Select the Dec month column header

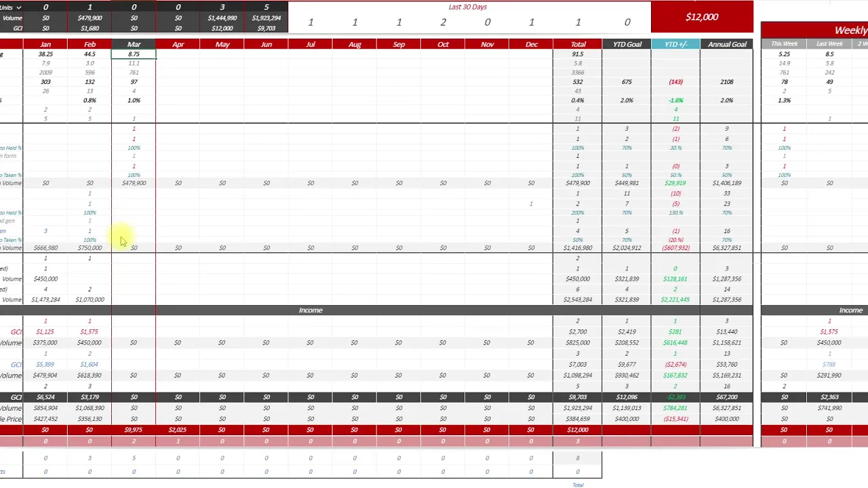pos(531,45)
